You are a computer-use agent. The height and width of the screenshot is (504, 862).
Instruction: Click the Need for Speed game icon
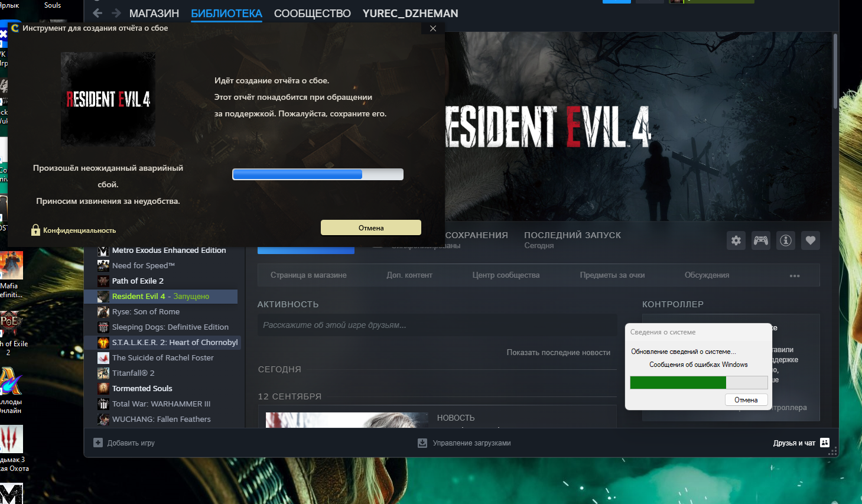[x=103, y=266]
